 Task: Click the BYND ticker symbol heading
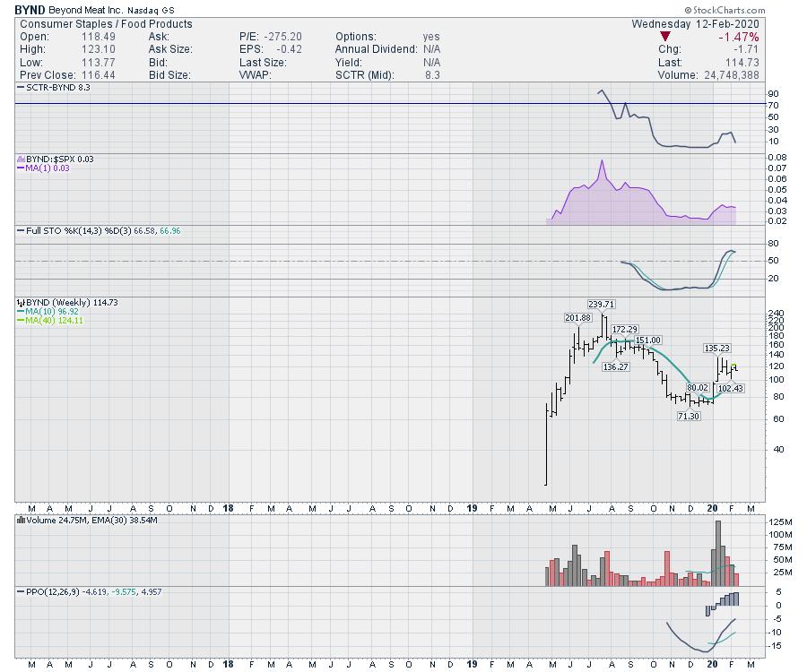point(30,10)
